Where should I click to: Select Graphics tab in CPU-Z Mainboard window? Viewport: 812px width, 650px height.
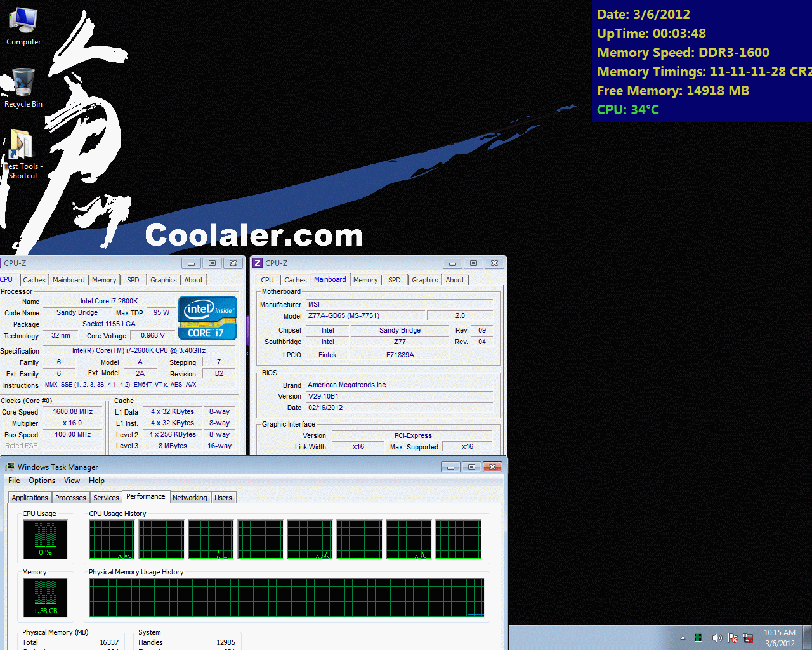(425, 280)
